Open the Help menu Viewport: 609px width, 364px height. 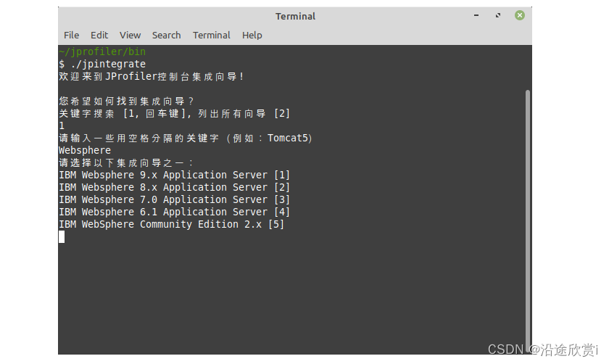pos(252,35)
